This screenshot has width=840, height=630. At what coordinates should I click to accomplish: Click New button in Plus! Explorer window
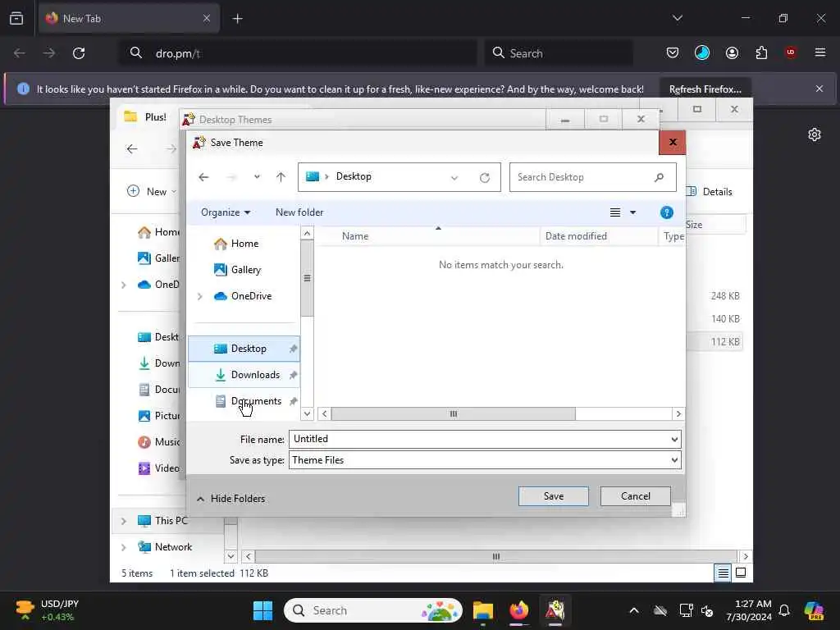click(152, 192)
